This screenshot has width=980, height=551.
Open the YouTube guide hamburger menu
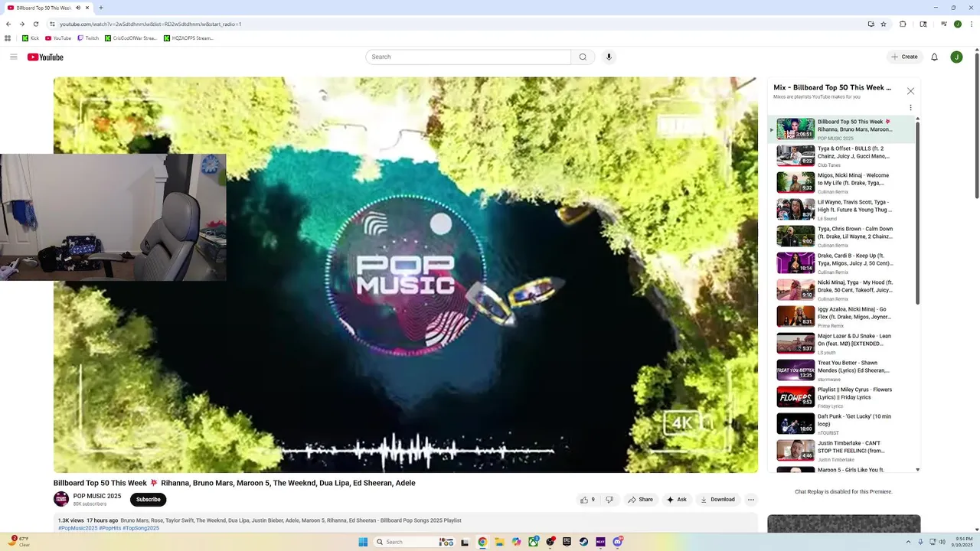coord(13,57)
